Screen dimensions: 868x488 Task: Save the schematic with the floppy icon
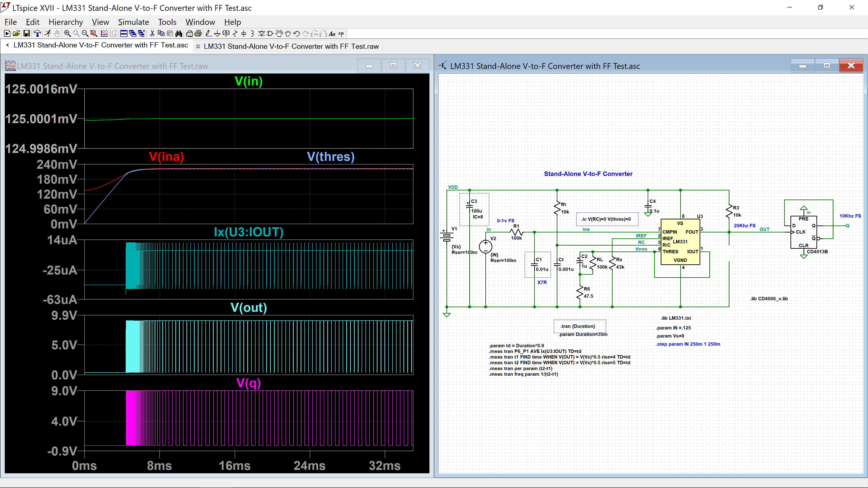tap(27, 34)
